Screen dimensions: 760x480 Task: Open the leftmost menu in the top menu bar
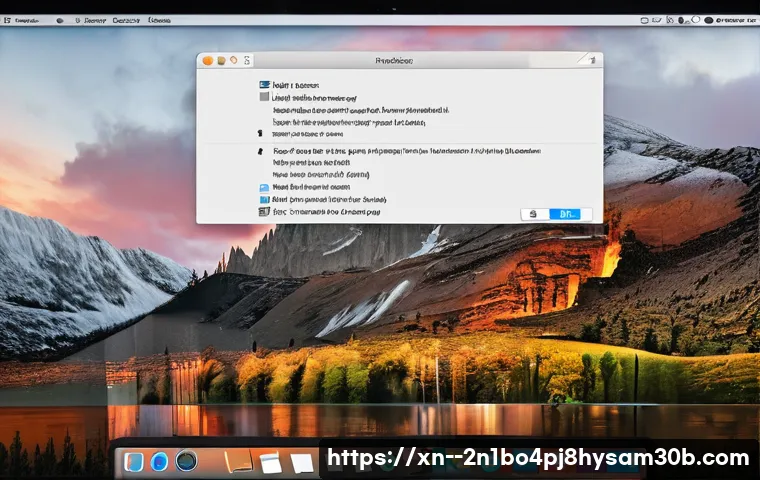8,19
